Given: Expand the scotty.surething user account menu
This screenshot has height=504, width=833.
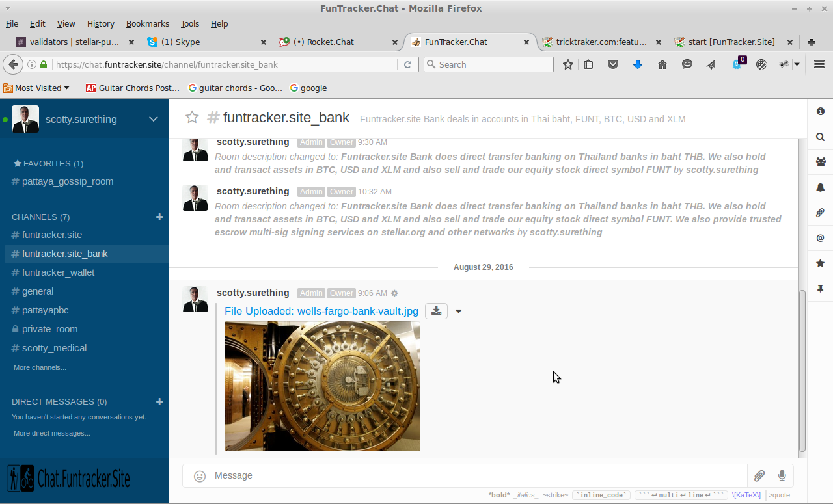Looking at the screenshot, I should pyautogui.click(x=154, y=119).
